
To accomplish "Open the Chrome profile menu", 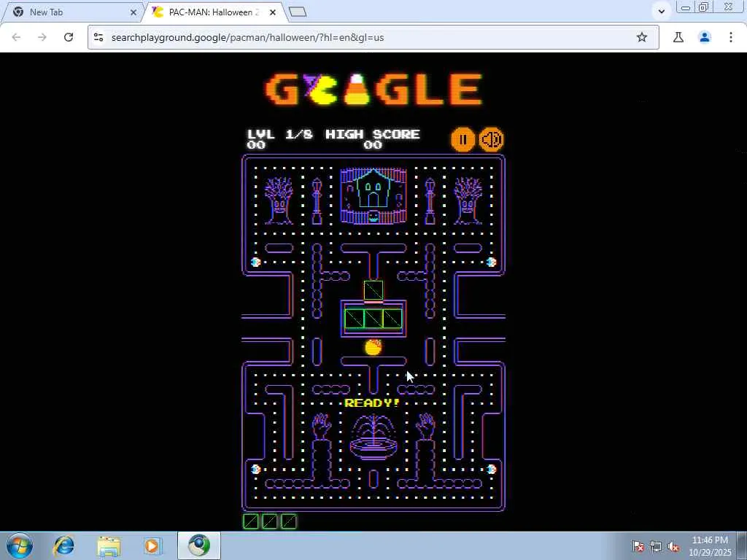I will click(705, 37).
